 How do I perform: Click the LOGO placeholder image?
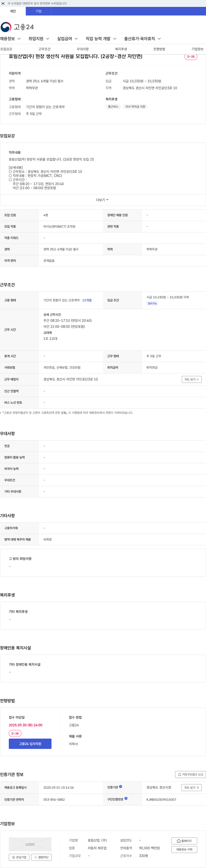(x=30, y=844)
